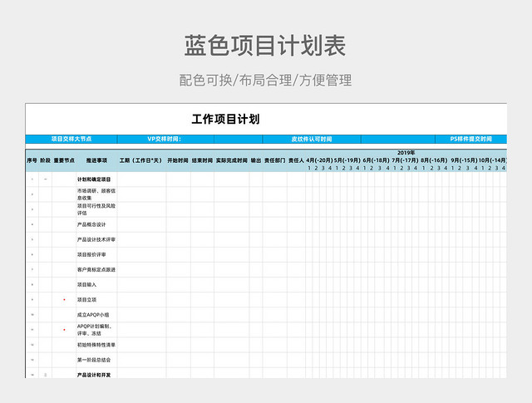Select the 产品设计技术评审 task cell
532x403 pixels.
tap(96, 239)
